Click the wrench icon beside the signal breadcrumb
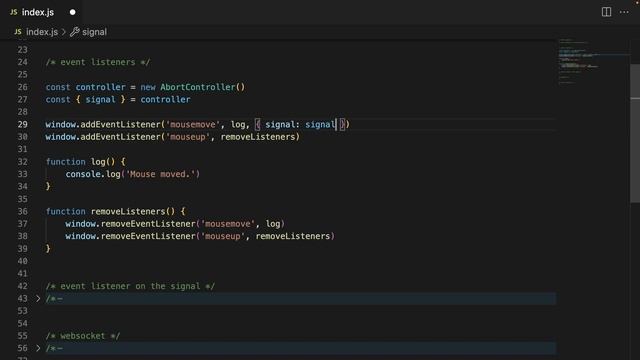 pyautogui.click(x=75, y=32)
